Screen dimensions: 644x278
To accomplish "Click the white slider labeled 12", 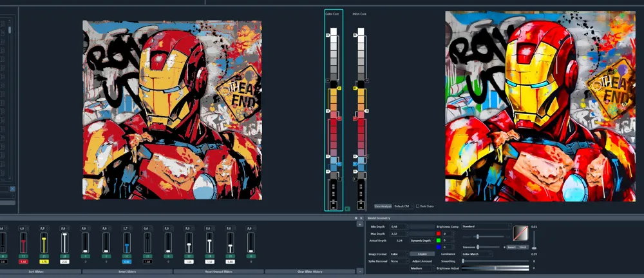I will (189, 243).
